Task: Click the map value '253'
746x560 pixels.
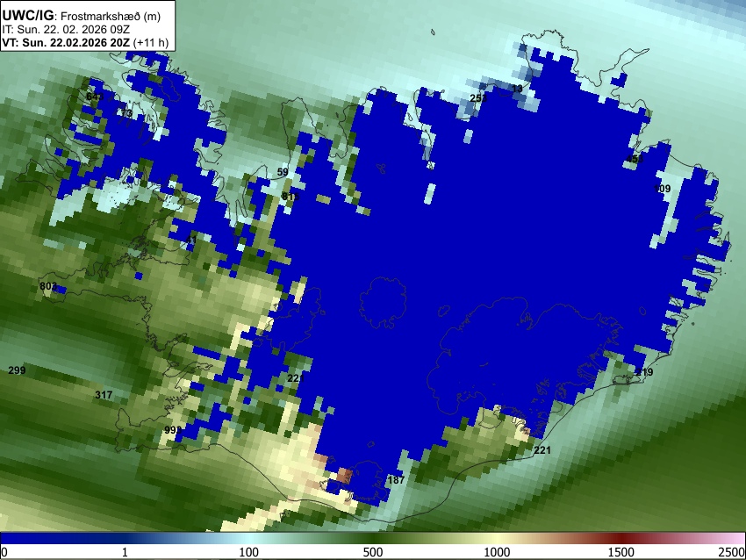Action: 478,98
